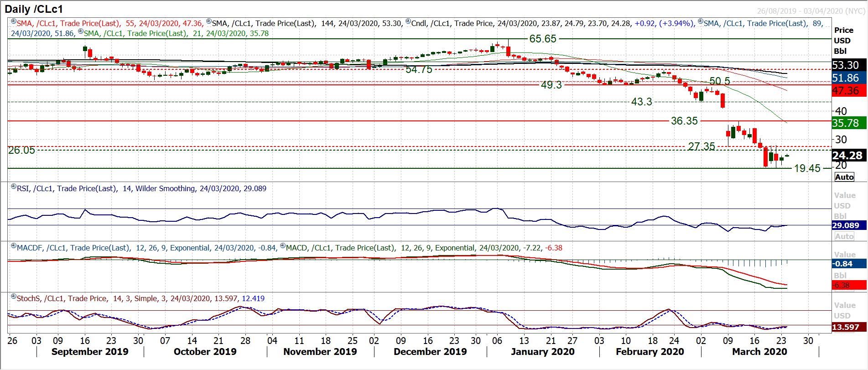
Task: Click the Auto scale button on price axis
Action: [x=844, y=177]
